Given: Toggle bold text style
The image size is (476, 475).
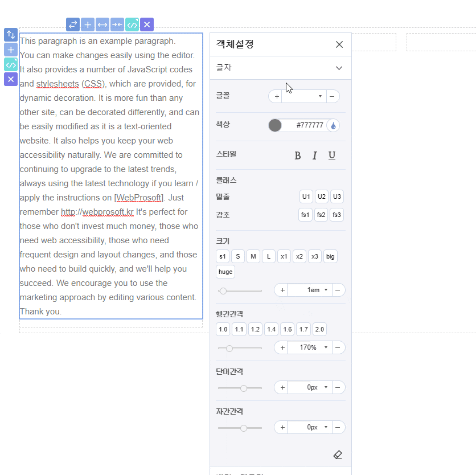Looking at the screenshot, I should [x=297, y=155].
